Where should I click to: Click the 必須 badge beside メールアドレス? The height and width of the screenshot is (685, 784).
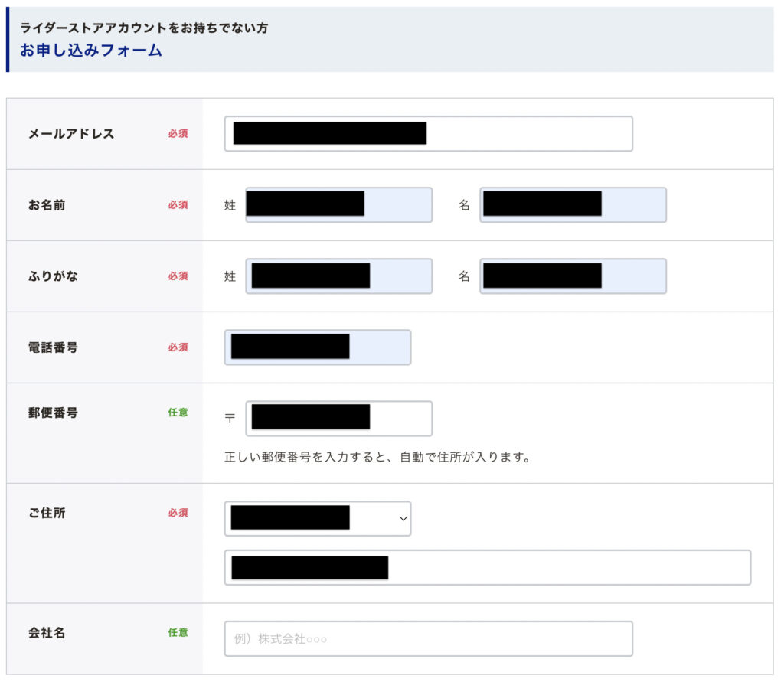click(178, 134)
